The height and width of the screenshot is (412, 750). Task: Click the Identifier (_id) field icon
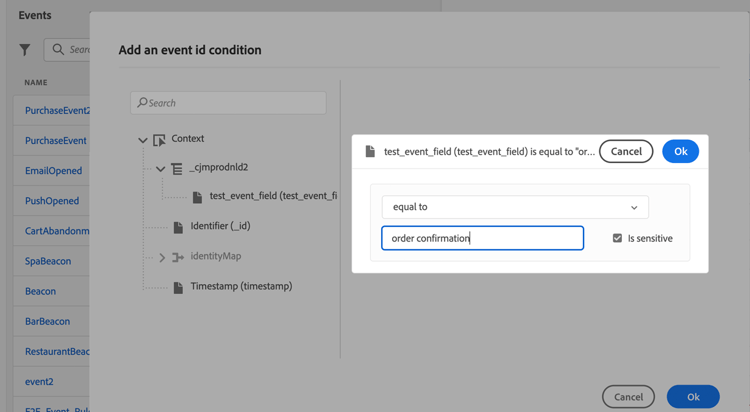point(178,227)
